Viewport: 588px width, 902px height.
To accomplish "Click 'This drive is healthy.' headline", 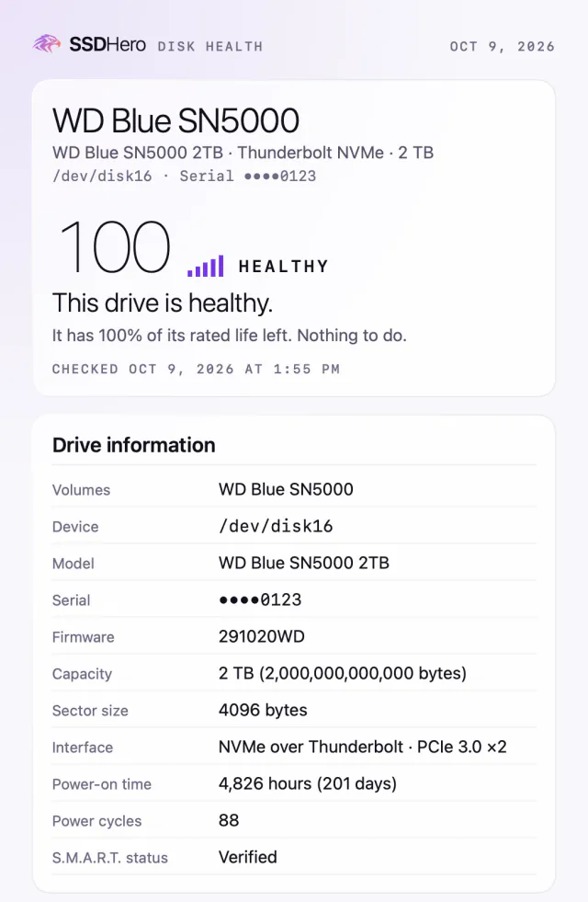I will (x=163, y=303).
